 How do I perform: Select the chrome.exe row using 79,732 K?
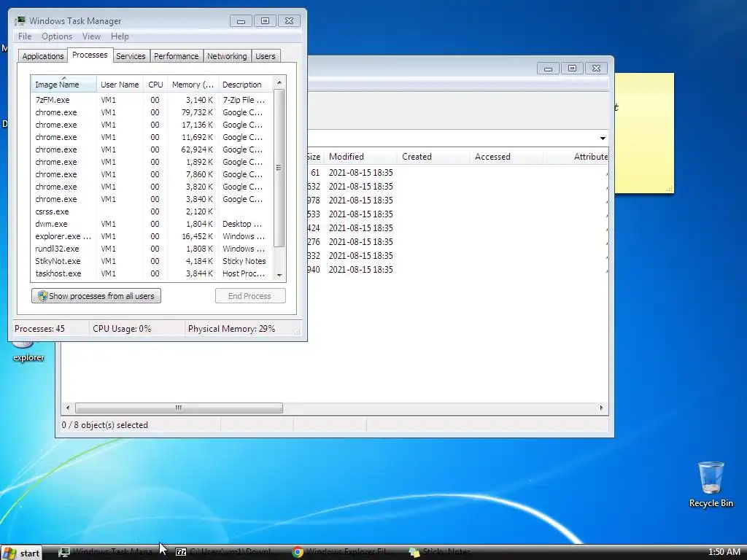(152, 112)
